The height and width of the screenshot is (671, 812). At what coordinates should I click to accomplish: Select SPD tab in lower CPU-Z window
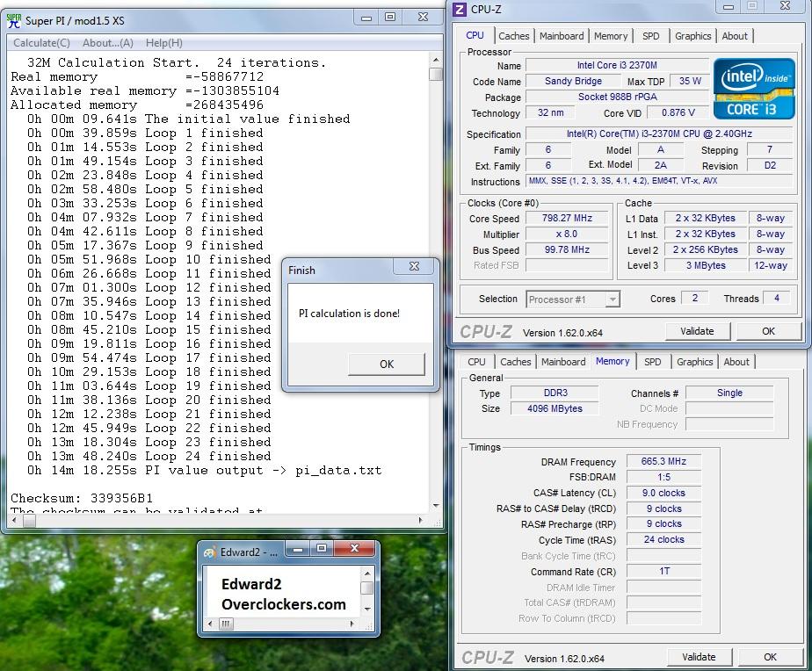[x=652, y=362]
